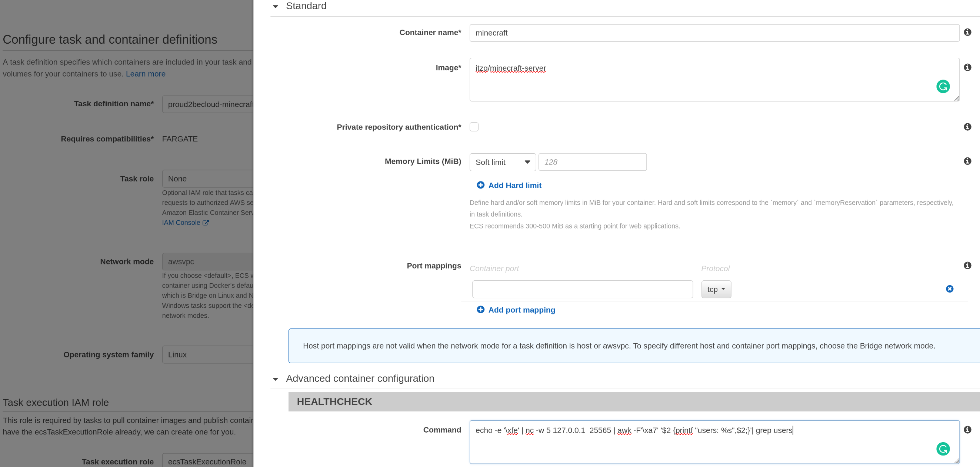Screen dimensions: 980x467
Task: Click the Healthcheck Command textarea
Action: tap(700, 443)
